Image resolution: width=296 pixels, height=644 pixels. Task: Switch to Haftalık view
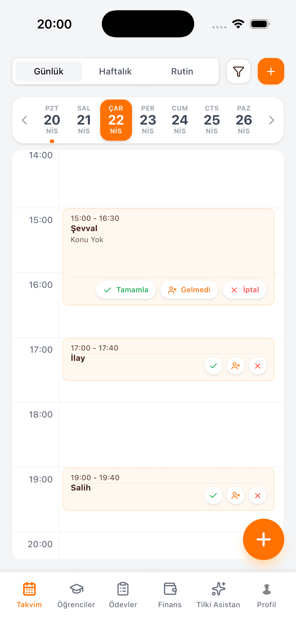(x=115, y=71)
